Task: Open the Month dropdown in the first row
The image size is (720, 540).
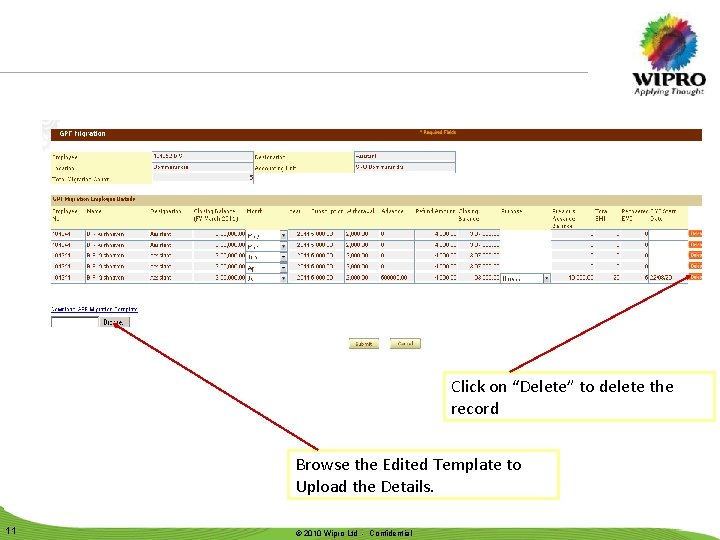Action: [266, 235]
